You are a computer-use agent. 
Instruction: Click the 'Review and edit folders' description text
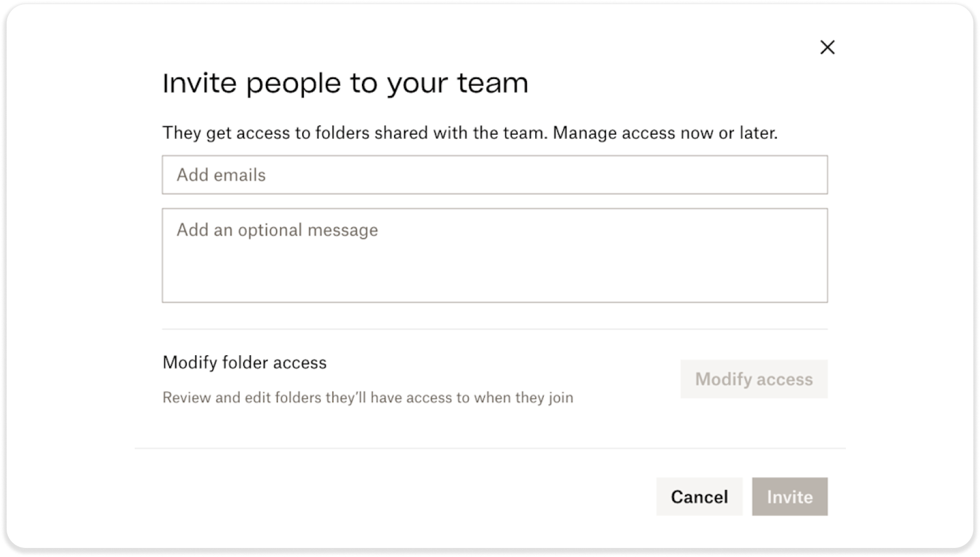[368, 398]
